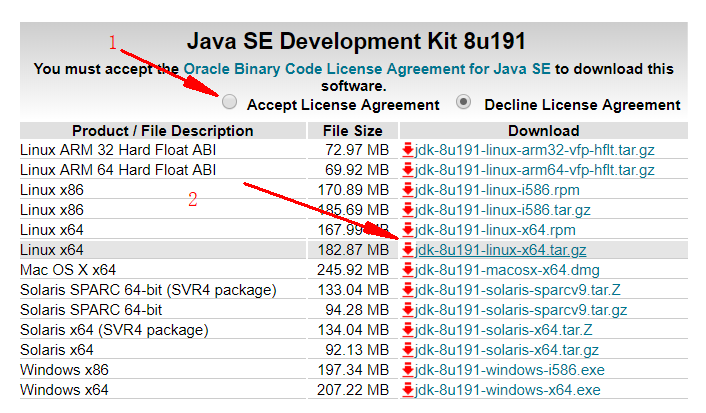Download jdk-8u191-solaris-x64.tar.Z
Viewport: 706px width, 413px height.
click(x=503, y=330)
